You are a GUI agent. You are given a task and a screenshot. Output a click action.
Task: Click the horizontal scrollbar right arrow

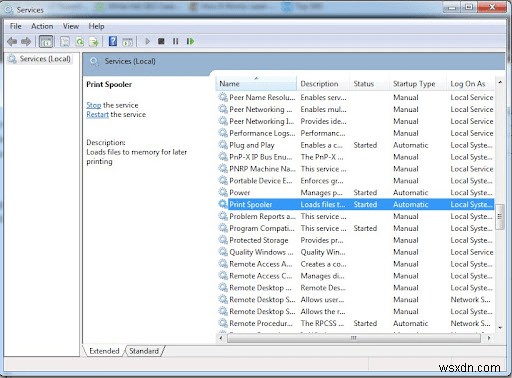[489, 338]
